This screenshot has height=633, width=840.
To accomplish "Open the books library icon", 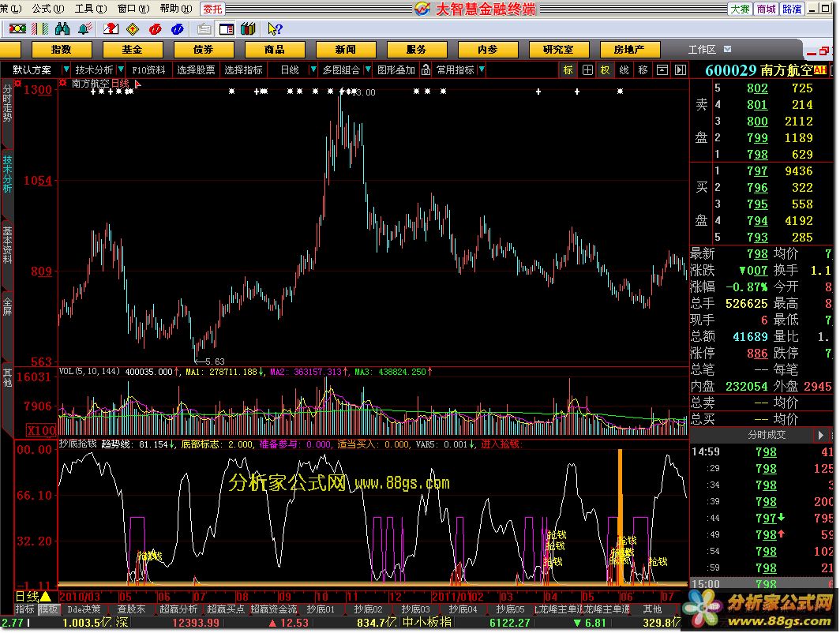I will pyautogui.click(x=248, y=29).
